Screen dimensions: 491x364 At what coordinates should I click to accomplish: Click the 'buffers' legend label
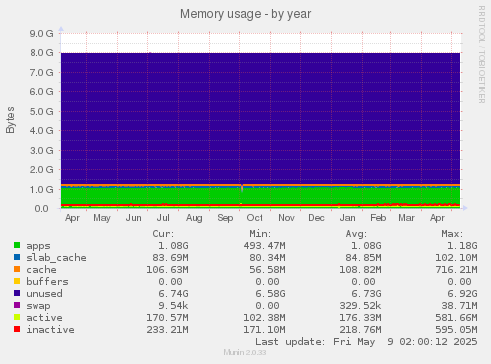pyautogui.click(x=47, y=282)
